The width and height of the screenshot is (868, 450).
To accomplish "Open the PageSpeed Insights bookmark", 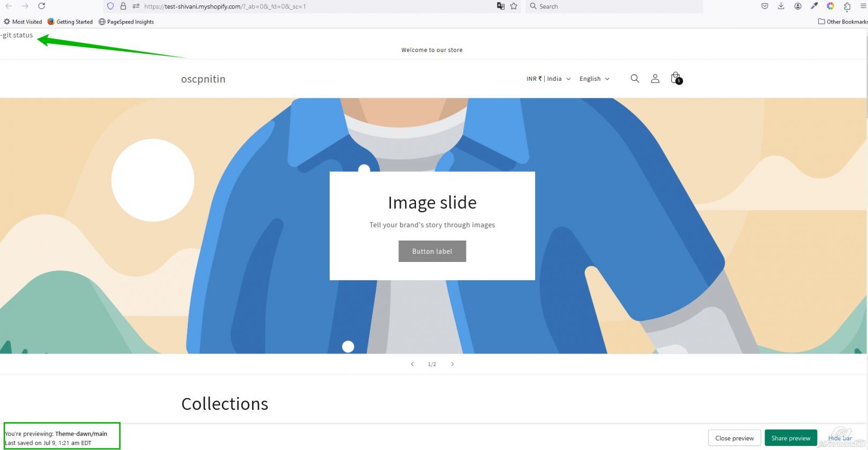I will coord(126,22).
